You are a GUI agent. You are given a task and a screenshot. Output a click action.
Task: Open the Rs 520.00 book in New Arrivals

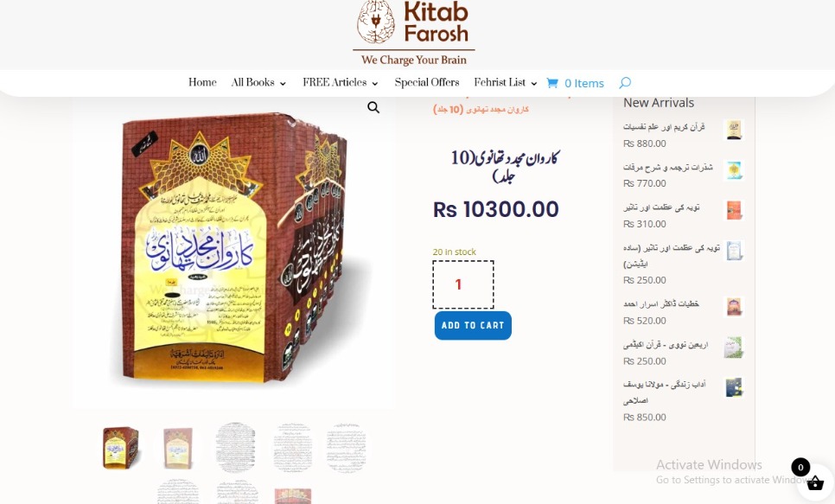coord(661,304)
